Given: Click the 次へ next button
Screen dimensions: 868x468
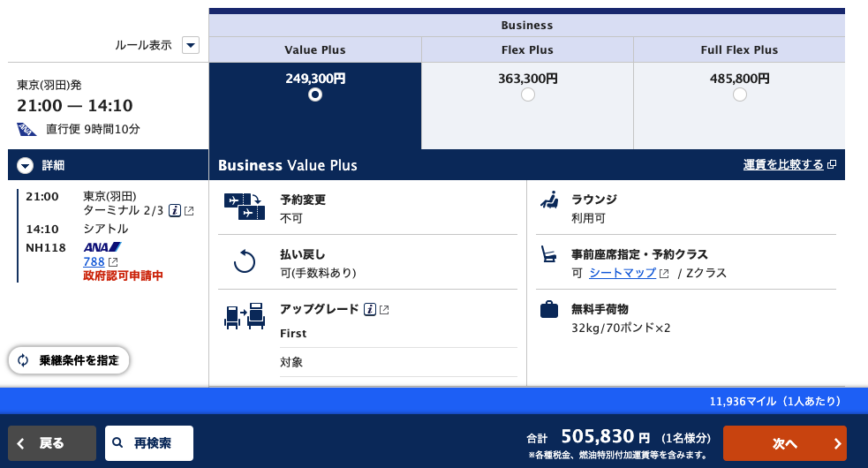Looking at the screenshot, I should tap(784, 443).
